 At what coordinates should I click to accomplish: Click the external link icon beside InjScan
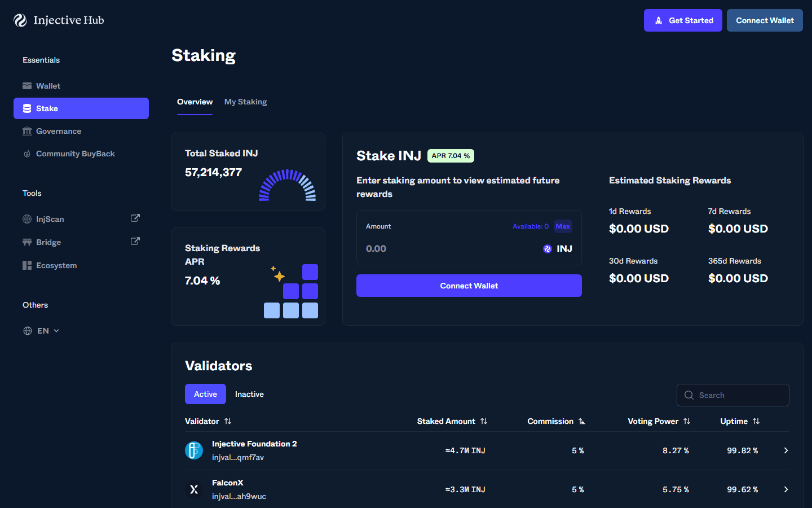point(135,218)
